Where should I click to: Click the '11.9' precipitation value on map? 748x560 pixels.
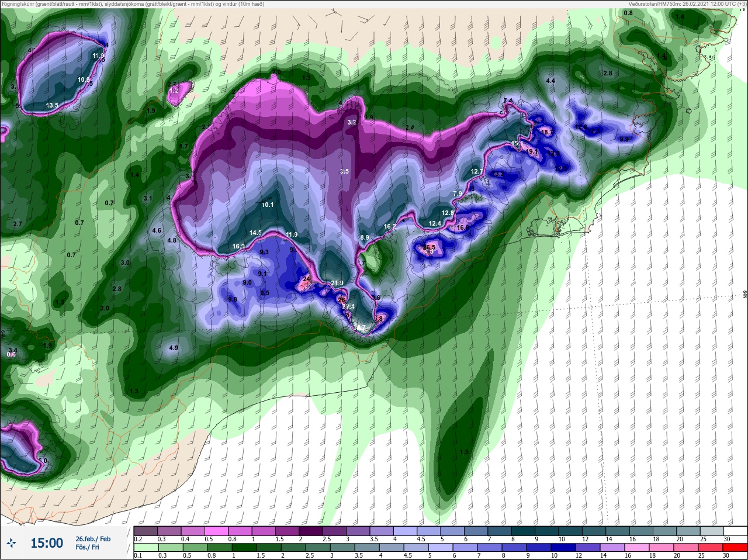click(292, 235)
